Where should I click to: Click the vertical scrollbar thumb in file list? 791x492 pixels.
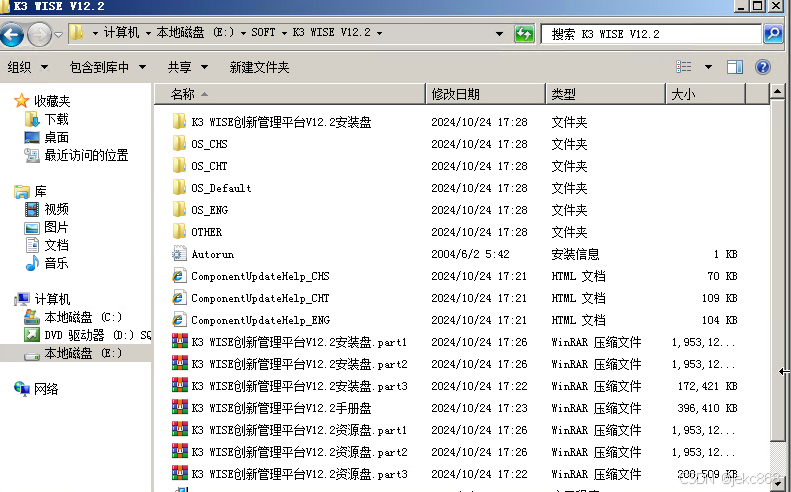click(777, 271)
